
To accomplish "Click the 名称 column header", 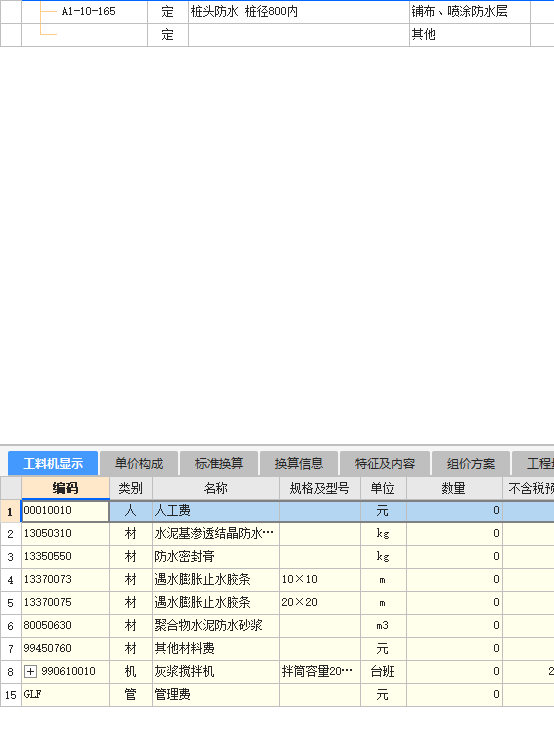I will click(216, 488).
